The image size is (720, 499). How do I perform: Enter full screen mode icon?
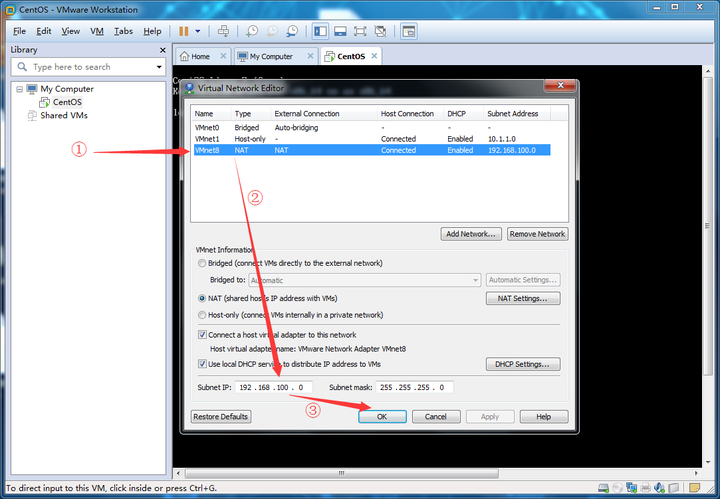(360, 31)
